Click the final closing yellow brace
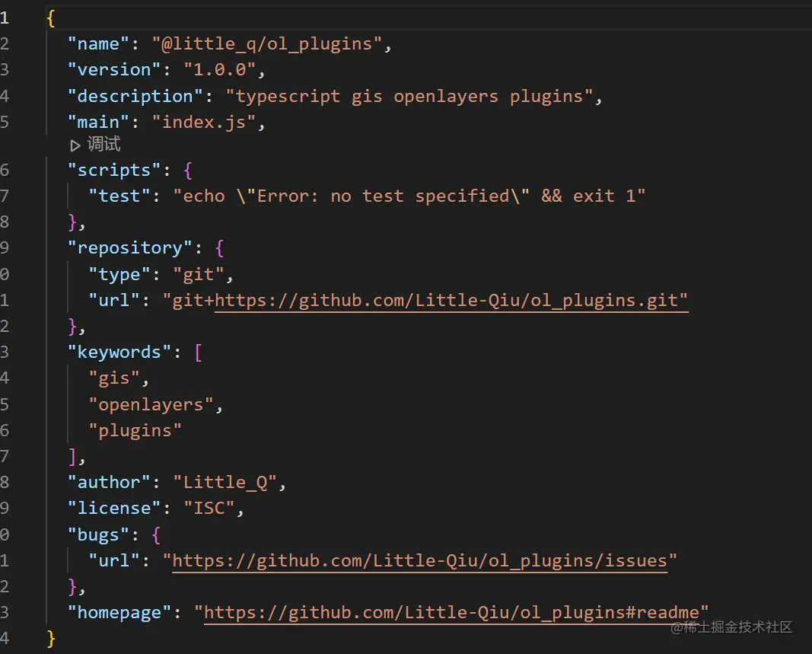This screenshot has height=654, width=812. (x=51, y=638)
